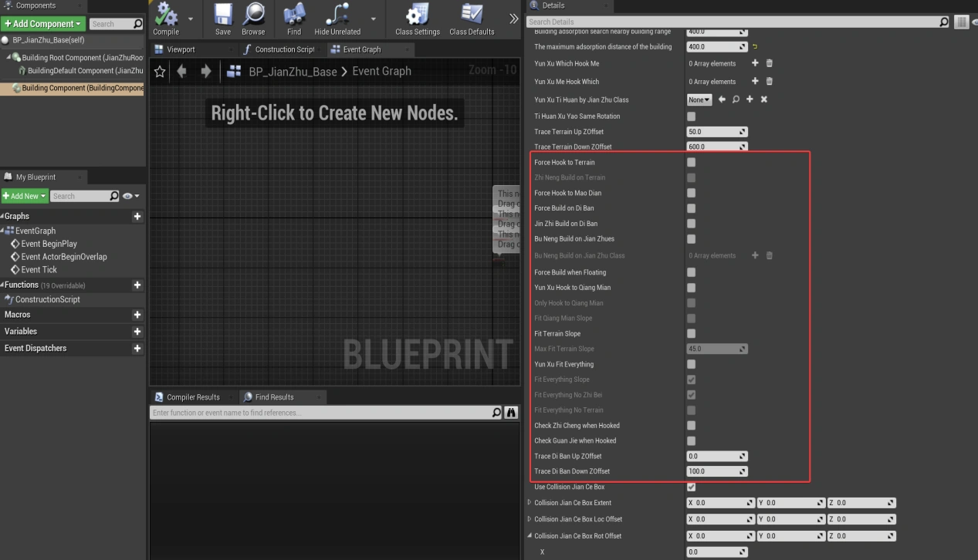This screenshot has width=978, height=560.
Task: Add a new Variable with plus
Action: pyautogui.click(x=137, y=332)
